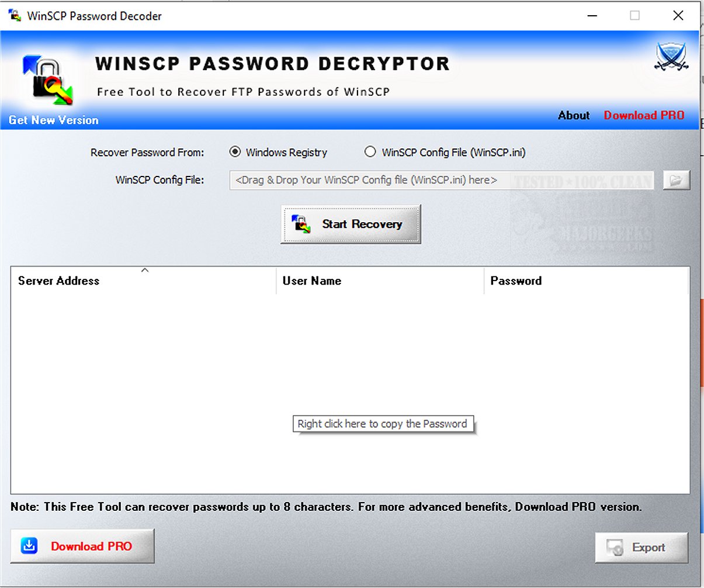Sort by User Name column header
This screenshot has height=588, width=704.
pyautogui.click(x=380, y=281)
